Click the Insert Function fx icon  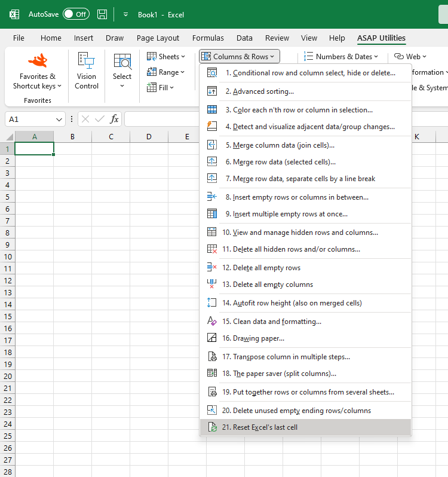[114, 119]
